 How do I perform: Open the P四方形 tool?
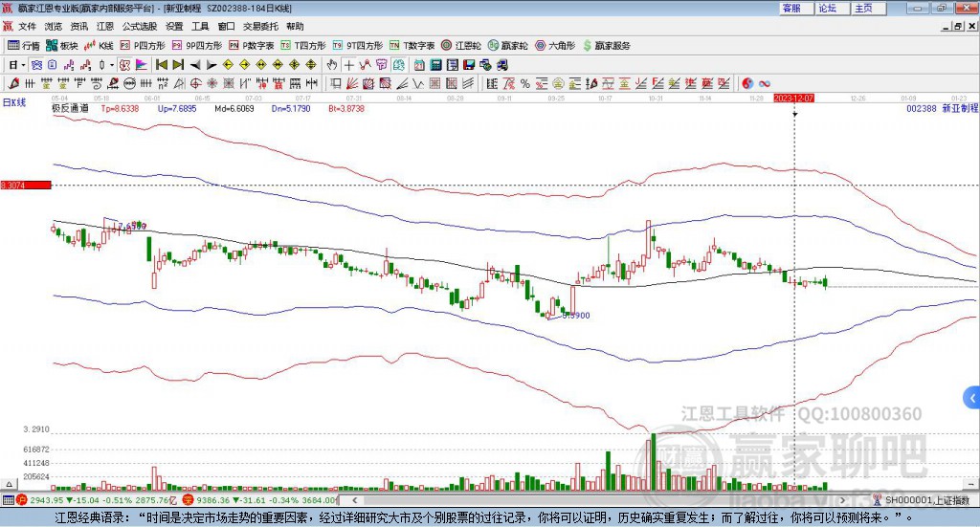pyautogui.click(x=143, y=46)
